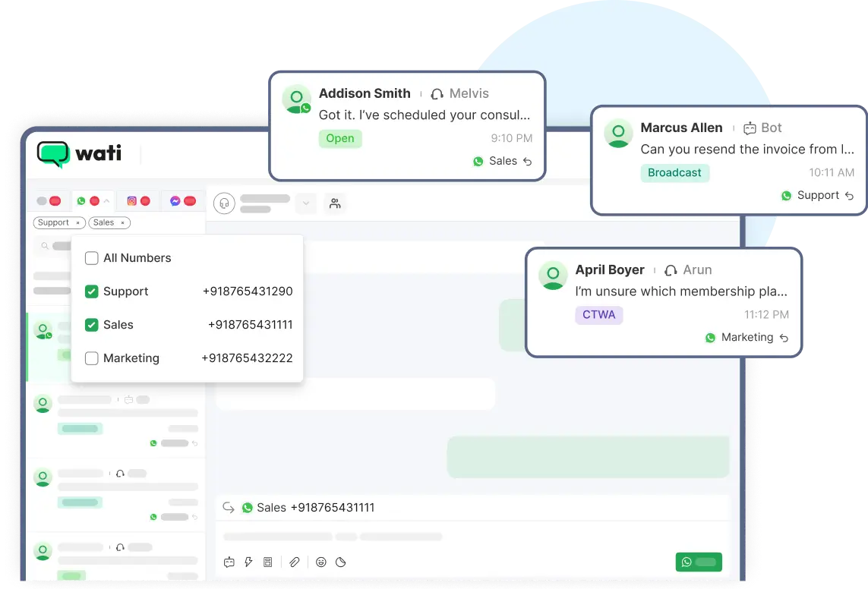Image resolution: width=868 pixels, height=589 pixels.
Task: Click the Open status tag on Addison Smith's chat
Action: click(x=339, y=138)
